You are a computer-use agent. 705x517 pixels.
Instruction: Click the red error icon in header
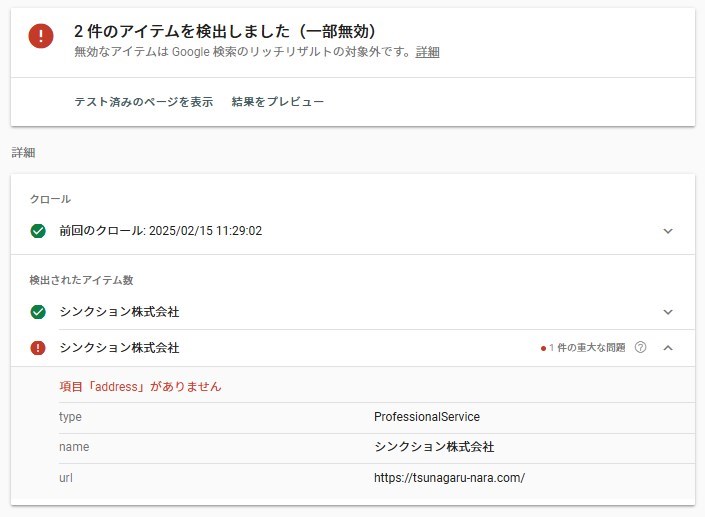coord(40,36)
